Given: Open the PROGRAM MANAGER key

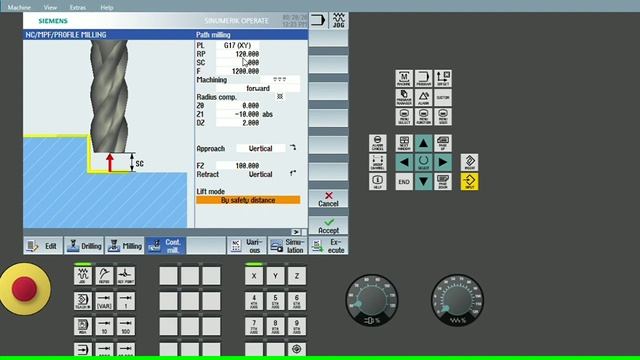Looking at the screenshot, I should [x=404, y=98].
